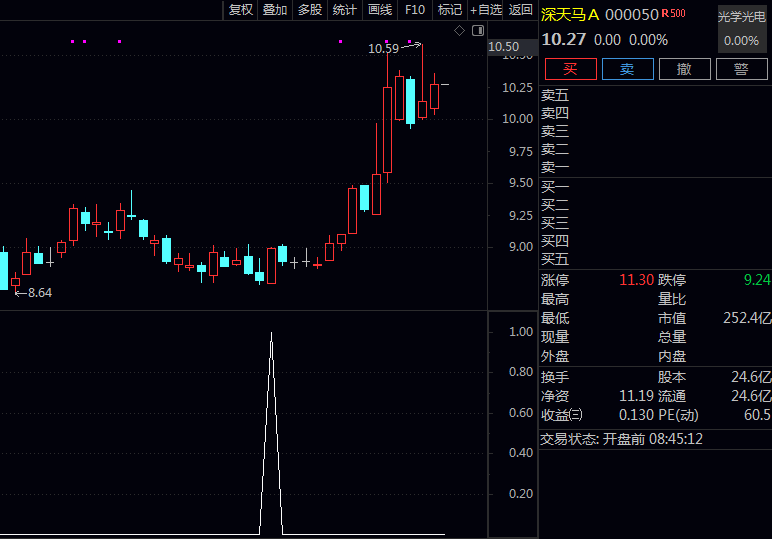772x539 pixels.
Task: Click the 换手 turnover label
Action: point(555,377)
